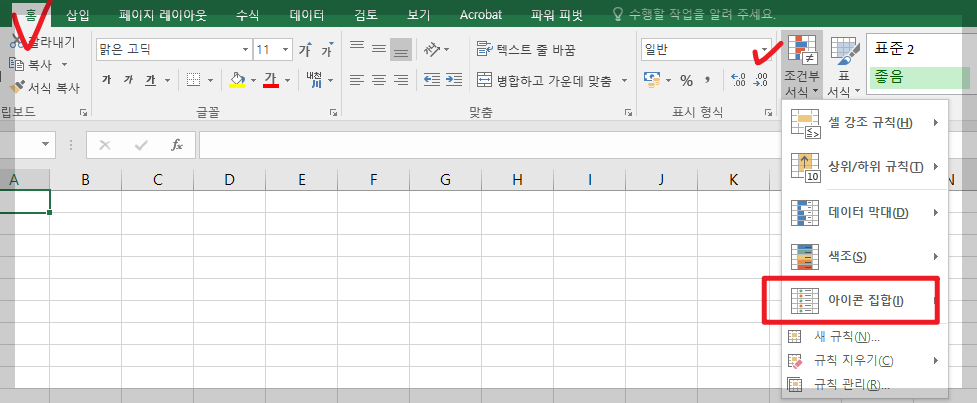The image size is (977, 403).
Task: Open the font name dropdown 맑은 고딕
Action: coord(245,50)
